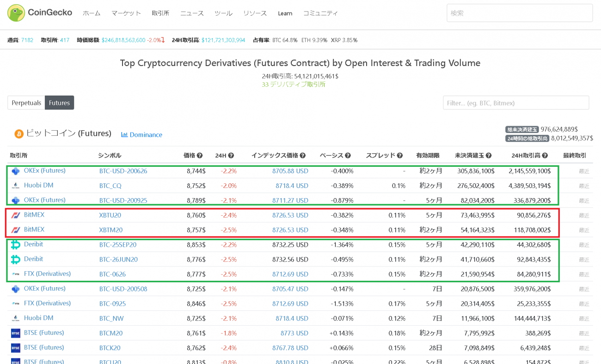The image size is (601, 364).
Task: Open the マーケット menu
Action: click(x=126, y=13)
